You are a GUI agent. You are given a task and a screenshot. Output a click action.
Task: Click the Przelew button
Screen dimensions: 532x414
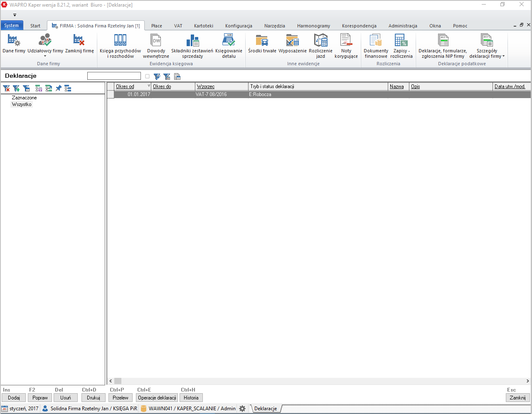121,398
